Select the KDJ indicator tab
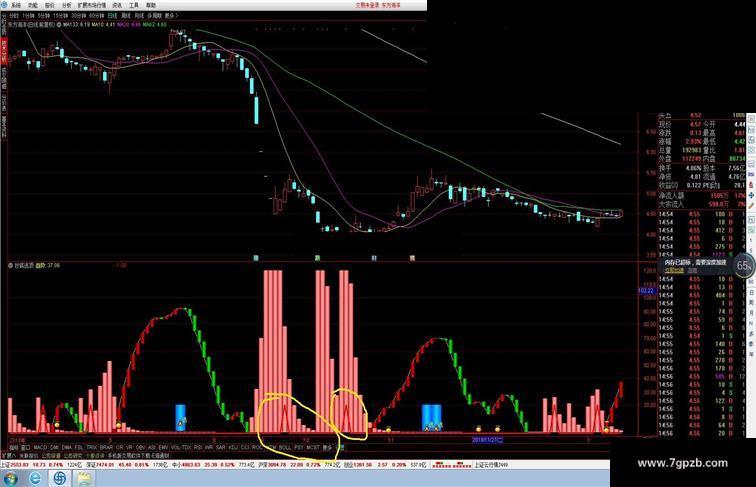 pos(233,448)
